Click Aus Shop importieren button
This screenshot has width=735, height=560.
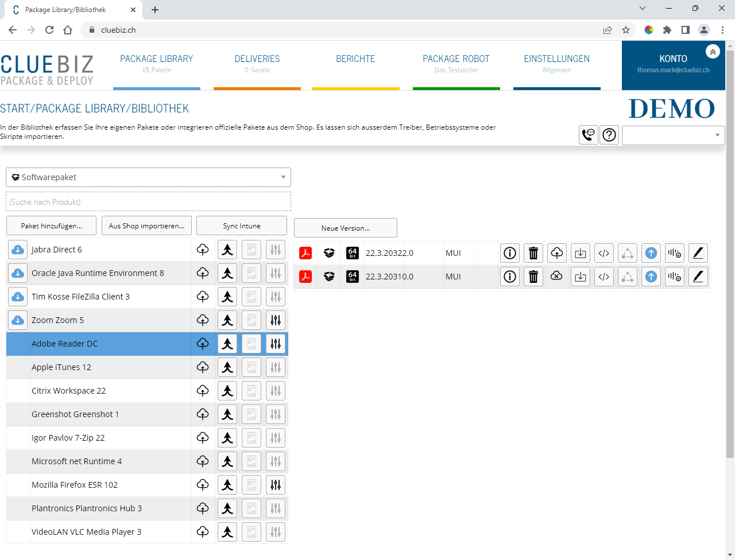147,226
